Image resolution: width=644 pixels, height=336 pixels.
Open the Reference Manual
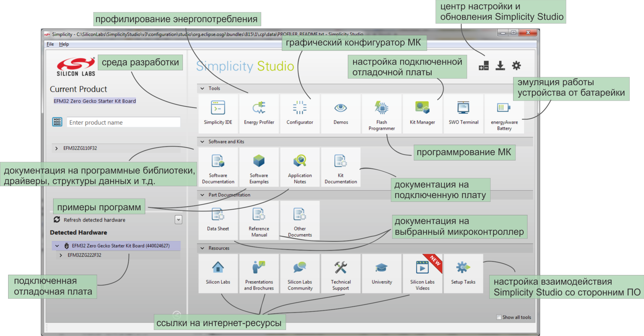pyautogui.click(x=259, y=220)
